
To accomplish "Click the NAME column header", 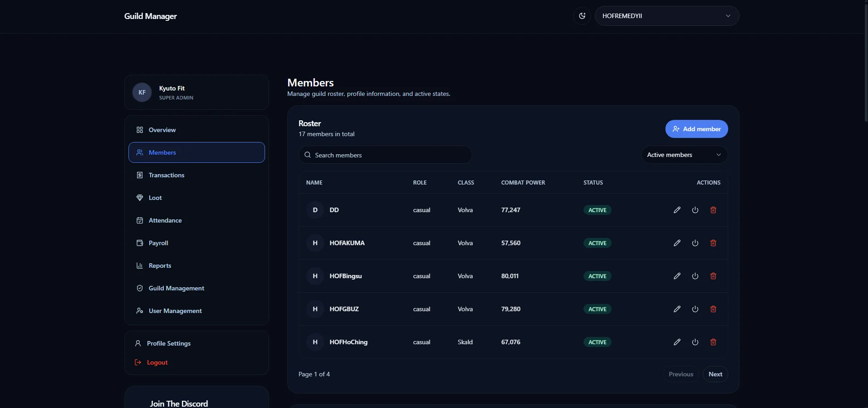I will click(x=314, y=183).
